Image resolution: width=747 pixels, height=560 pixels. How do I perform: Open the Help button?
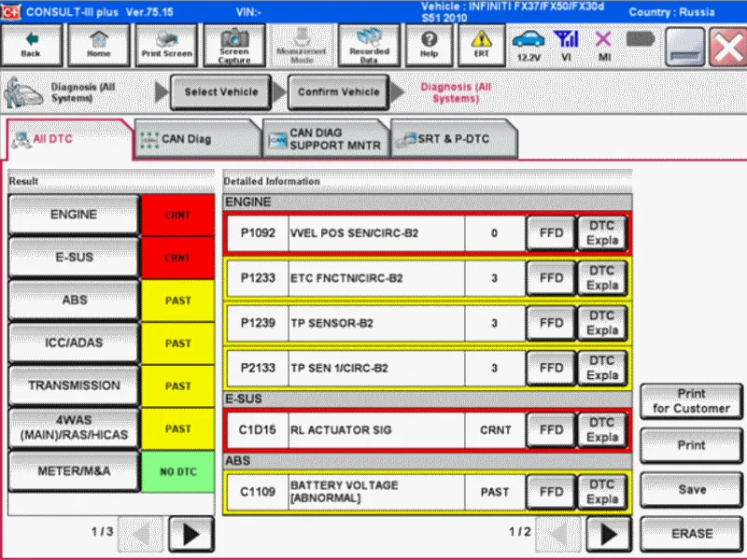tap(429, 45)
